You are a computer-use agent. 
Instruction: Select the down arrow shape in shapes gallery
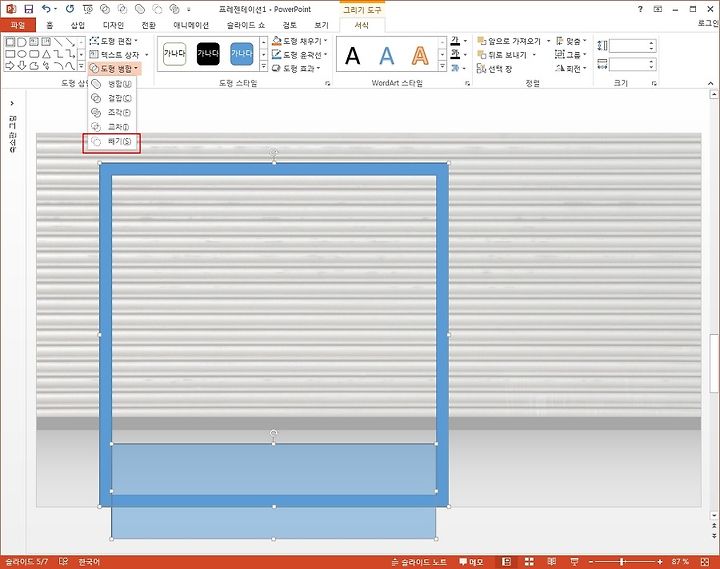point(22,66)
